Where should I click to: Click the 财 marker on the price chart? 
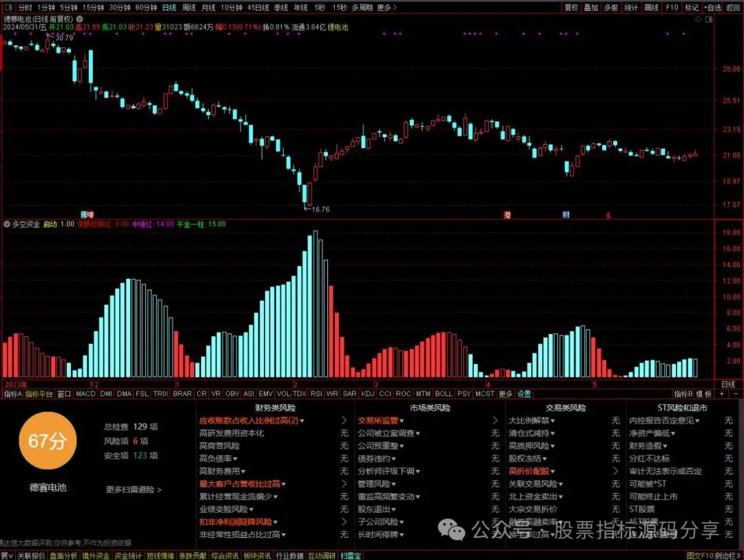566,215
